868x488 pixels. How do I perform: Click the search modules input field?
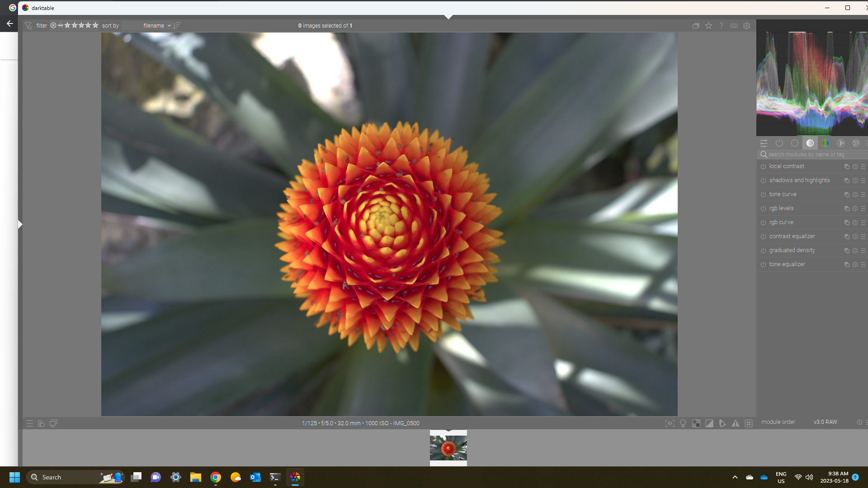(809, 155)
